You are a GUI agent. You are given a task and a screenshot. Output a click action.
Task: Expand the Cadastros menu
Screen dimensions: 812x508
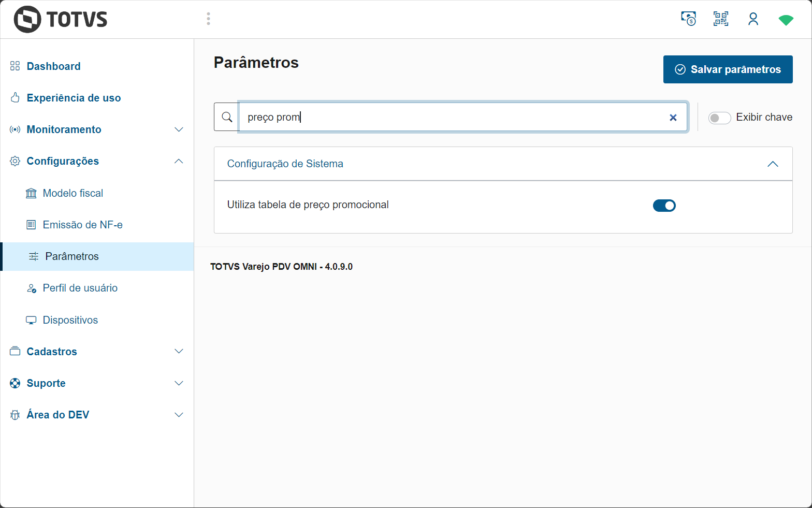click(179, 352)
